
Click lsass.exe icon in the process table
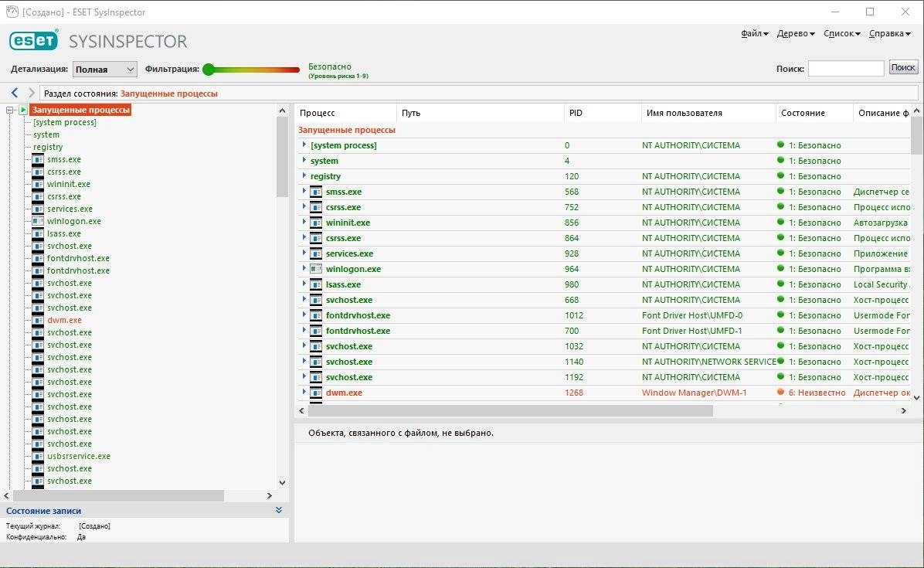tap(316, 284)
